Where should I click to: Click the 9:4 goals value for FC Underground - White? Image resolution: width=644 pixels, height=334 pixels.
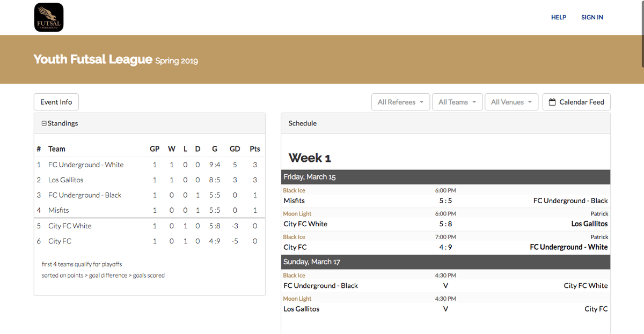click(215, 165)
